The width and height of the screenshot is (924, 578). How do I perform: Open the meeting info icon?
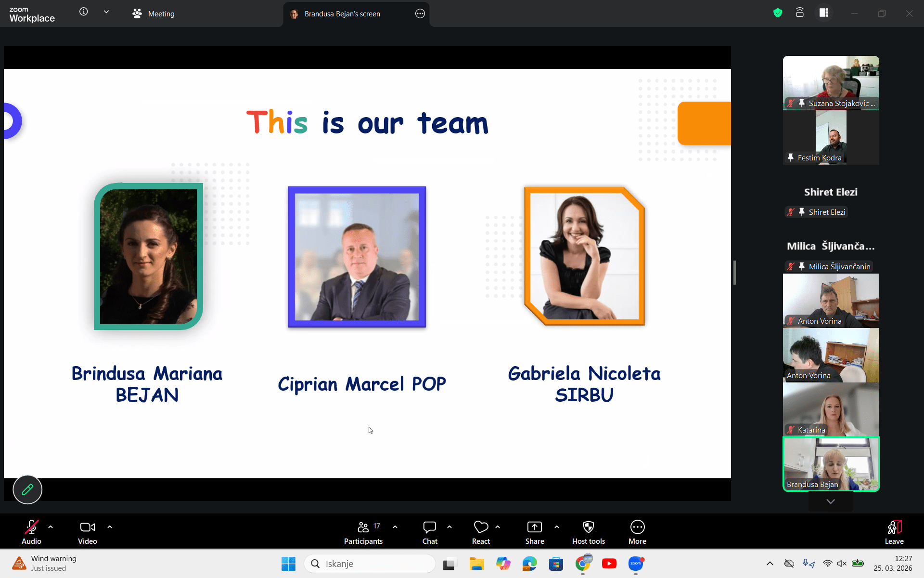(84, 12)
